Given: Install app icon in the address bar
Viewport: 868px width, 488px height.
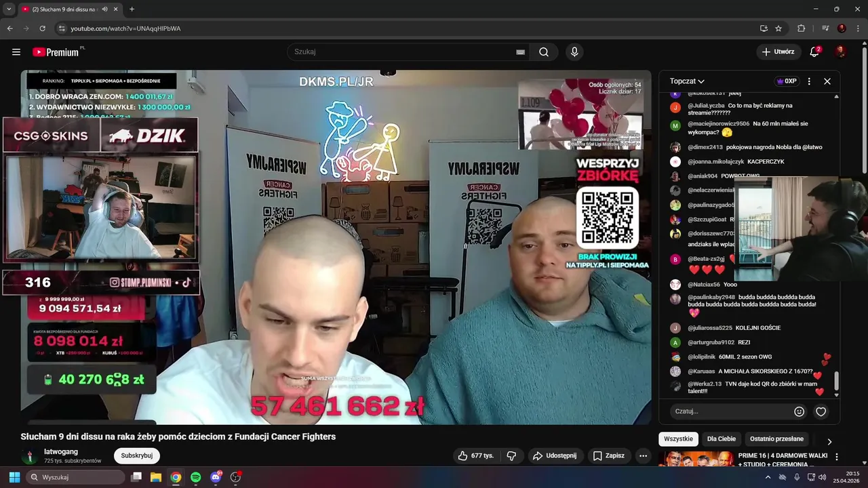Looking at the screenshot, I should pos(764,28).
